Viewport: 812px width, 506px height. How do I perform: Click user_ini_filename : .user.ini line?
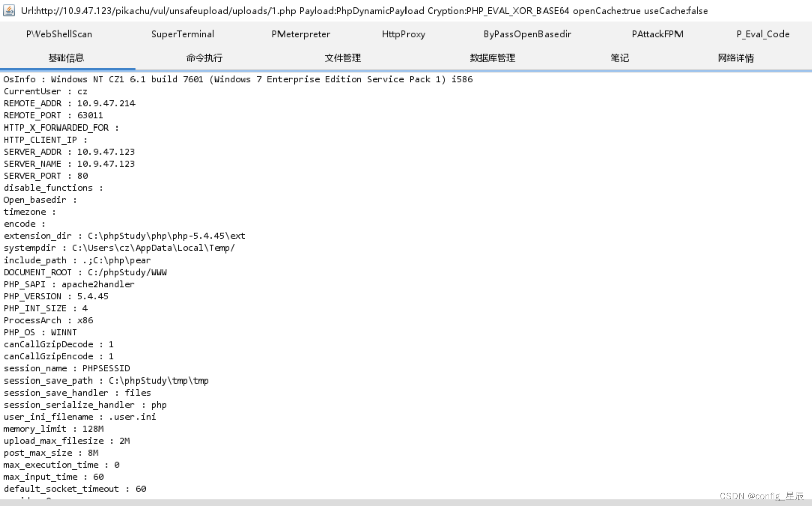[80, 417]
